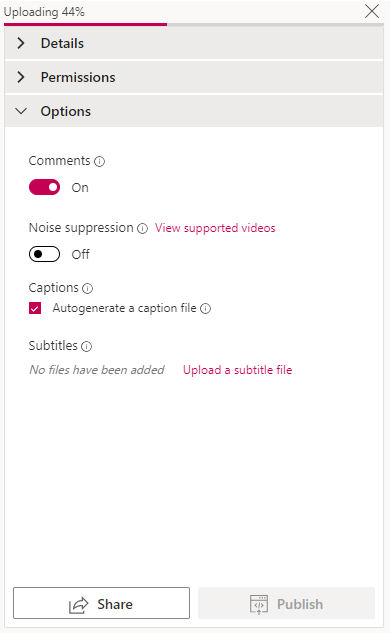Image resolution: width=390 pixels, height=633 pixels.
Task: Open View supported videos link
Action: (x=215, y=228)
